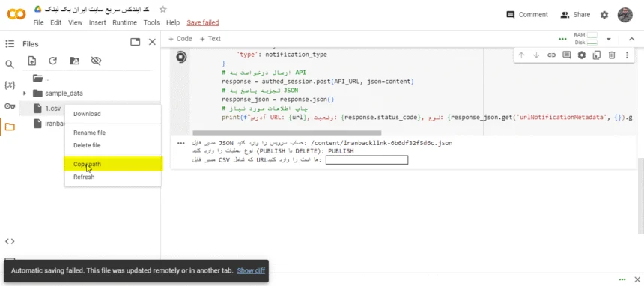The image size is (644, 286).
Task: Select the 1.csv file
Action: tap(52, 109)
